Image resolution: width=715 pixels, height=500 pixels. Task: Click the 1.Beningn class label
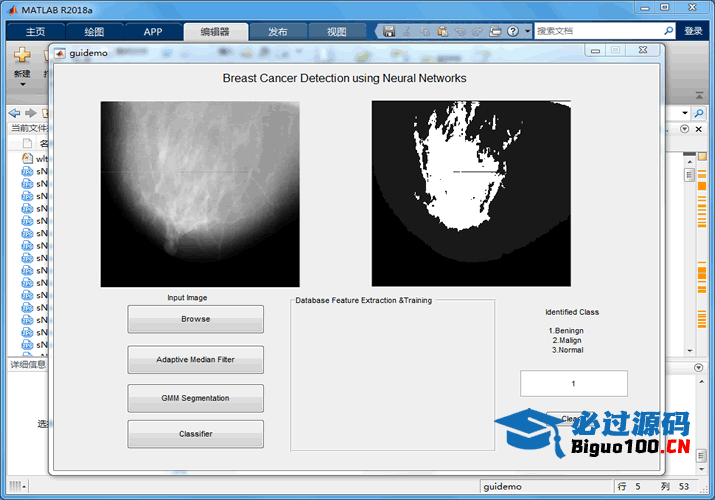(x=566, y=330)
